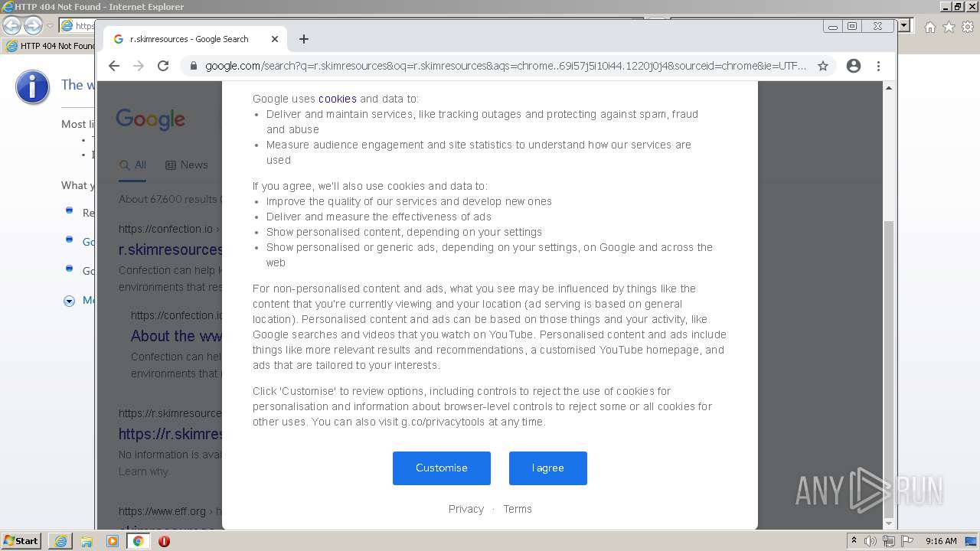Click the Google logo
Screen dimensions: 980x551
tap(151, 119)
